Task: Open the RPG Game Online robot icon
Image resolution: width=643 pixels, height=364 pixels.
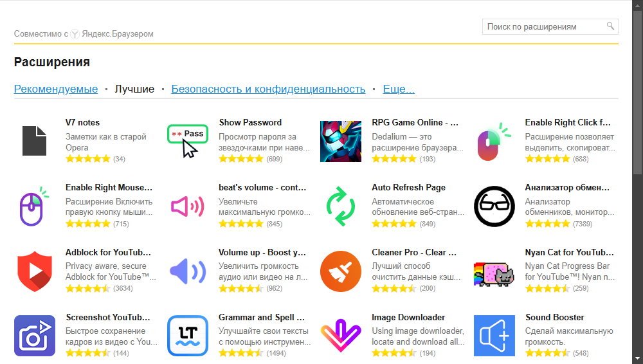Action: point(341,141)
